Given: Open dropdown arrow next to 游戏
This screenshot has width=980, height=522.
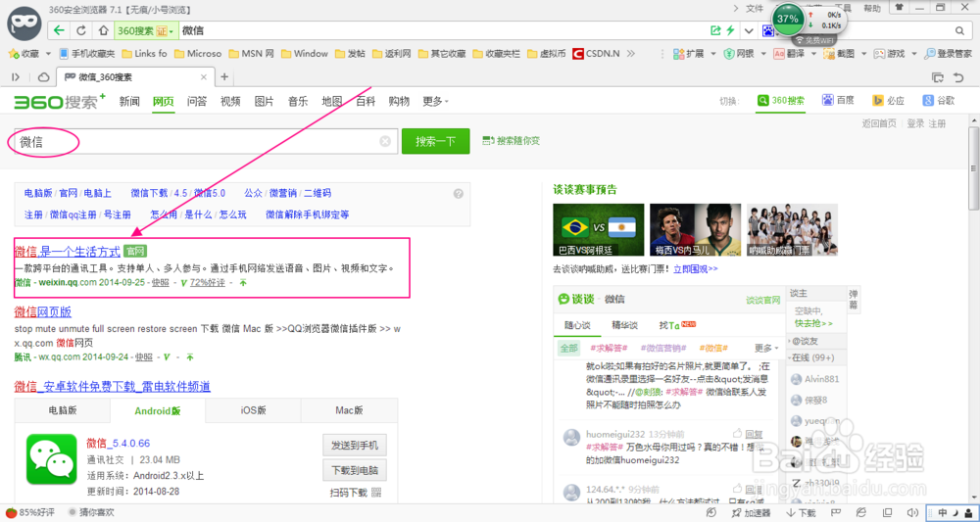Looking at the screenshot, I should [x=913, y=54].
